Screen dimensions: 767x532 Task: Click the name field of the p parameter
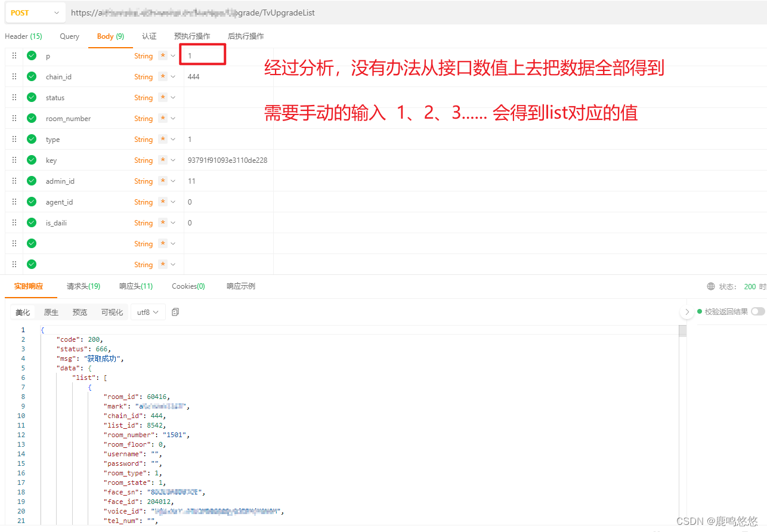[x=86, y=55]
